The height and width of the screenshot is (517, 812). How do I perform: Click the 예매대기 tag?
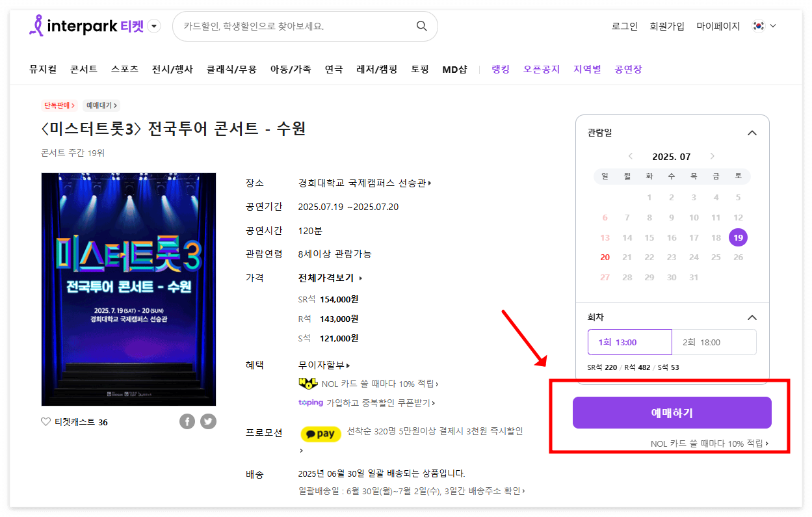(x=101, y=105)
